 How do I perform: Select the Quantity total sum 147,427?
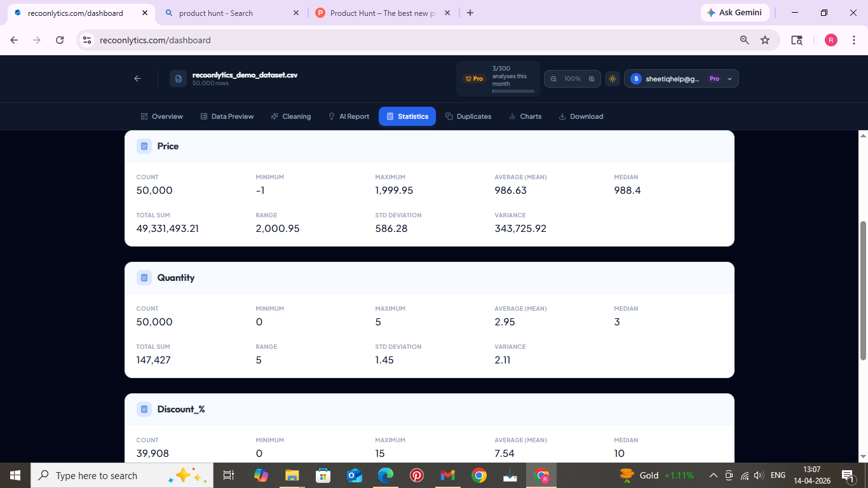[154, 360]
